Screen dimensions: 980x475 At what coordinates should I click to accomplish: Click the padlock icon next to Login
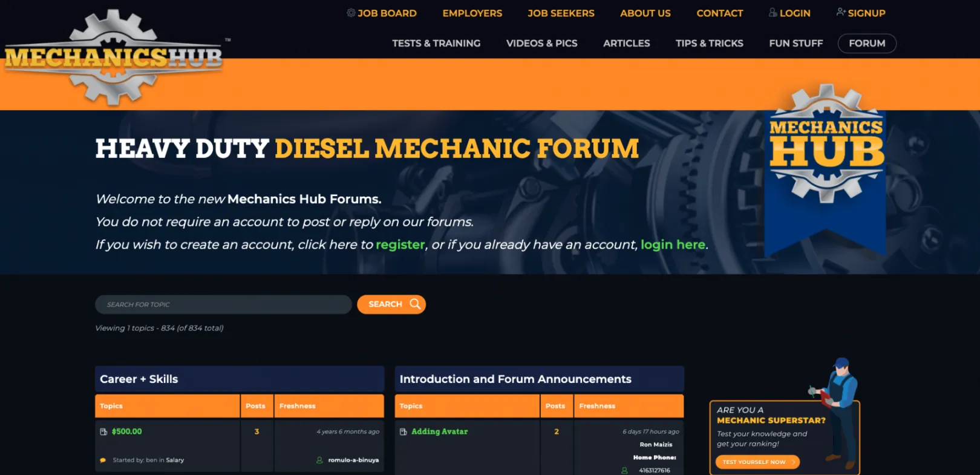773,12
